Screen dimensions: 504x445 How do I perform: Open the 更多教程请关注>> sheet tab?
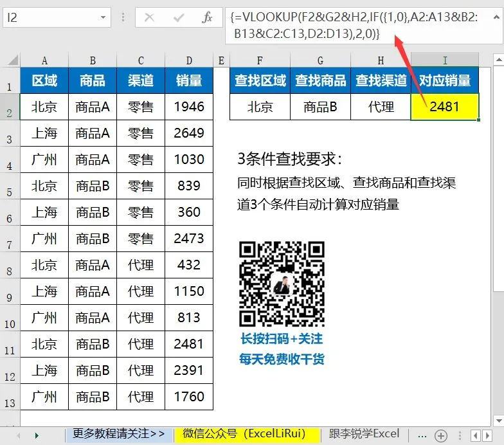[118, 434]
